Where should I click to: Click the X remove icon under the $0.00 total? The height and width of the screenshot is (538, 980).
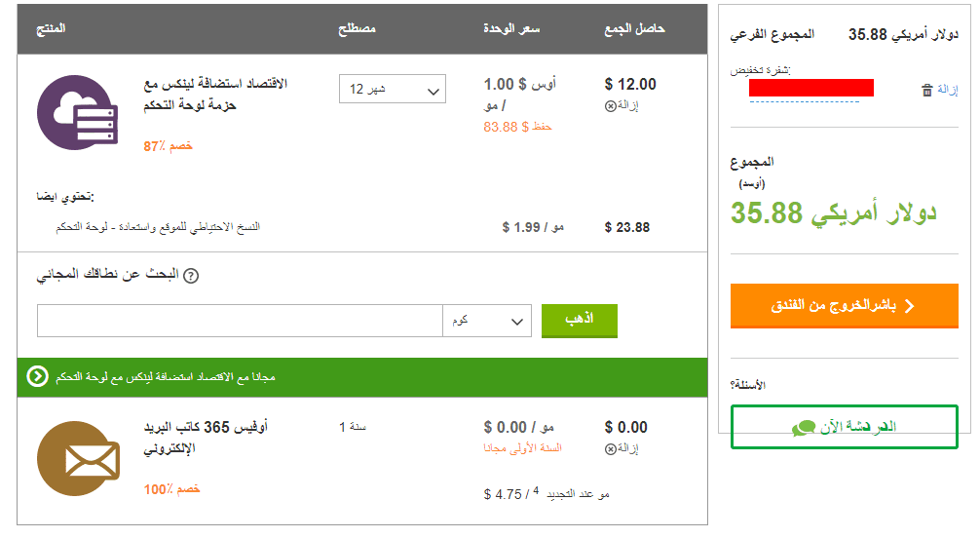[x=611, y=448]
